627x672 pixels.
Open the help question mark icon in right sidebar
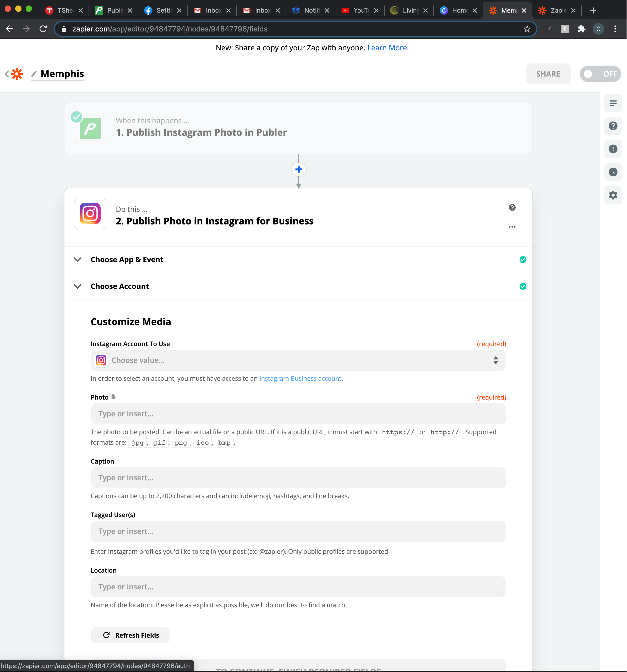click(613, 126)
